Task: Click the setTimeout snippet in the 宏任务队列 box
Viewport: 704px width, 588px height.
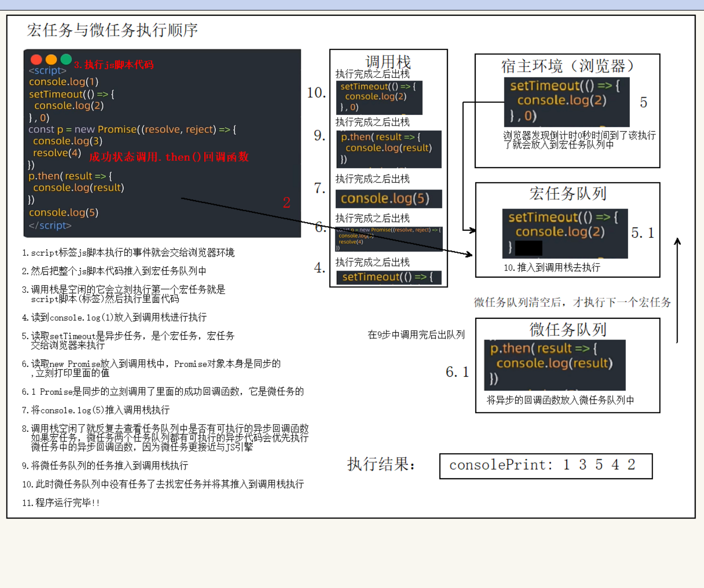Action: click(565, 234)
